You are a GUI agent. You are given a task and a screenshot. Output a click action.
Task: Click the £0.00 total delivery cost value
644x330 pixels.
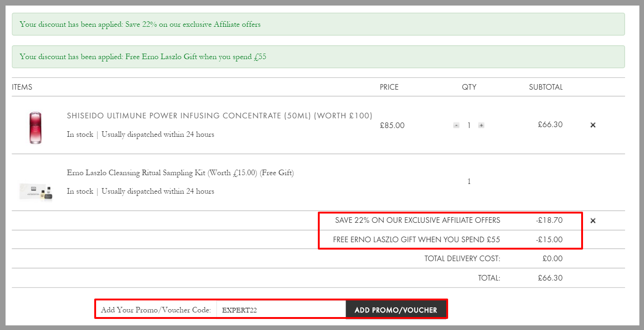coord(553,259)
